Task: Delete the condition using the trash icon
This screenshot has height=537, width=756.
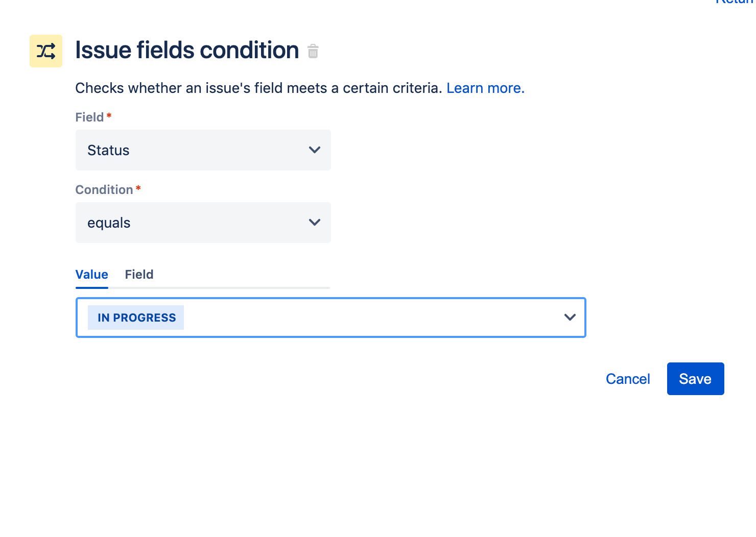Action: (313, 51)
